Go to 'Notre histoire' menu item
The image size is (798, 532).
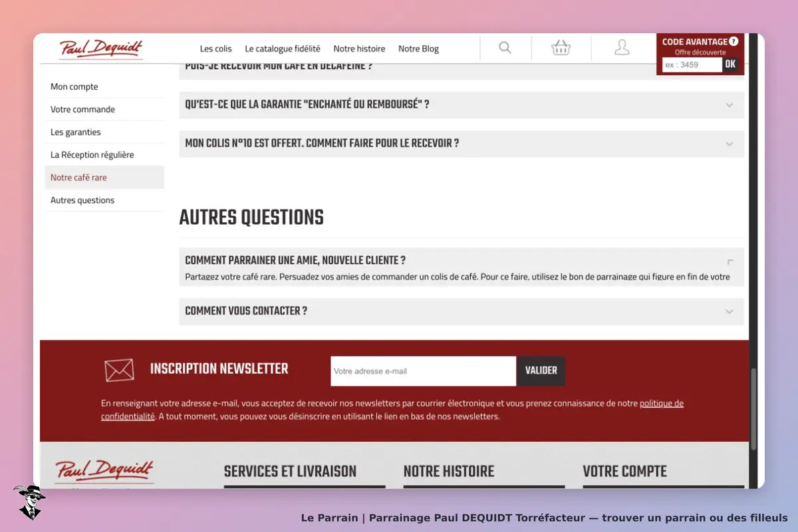359,49
